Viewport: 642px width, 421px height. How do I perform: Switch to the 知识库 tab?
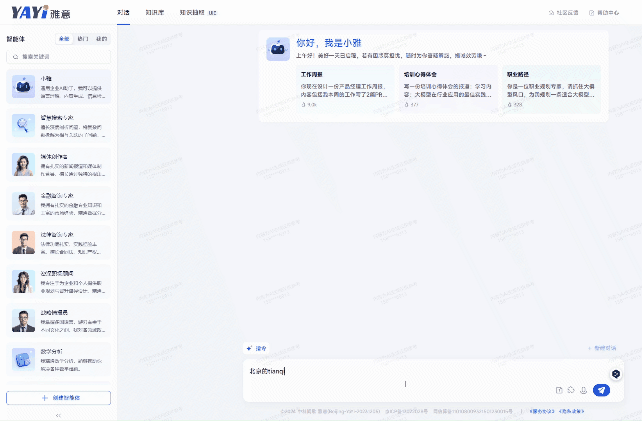(x=154, y=12)
